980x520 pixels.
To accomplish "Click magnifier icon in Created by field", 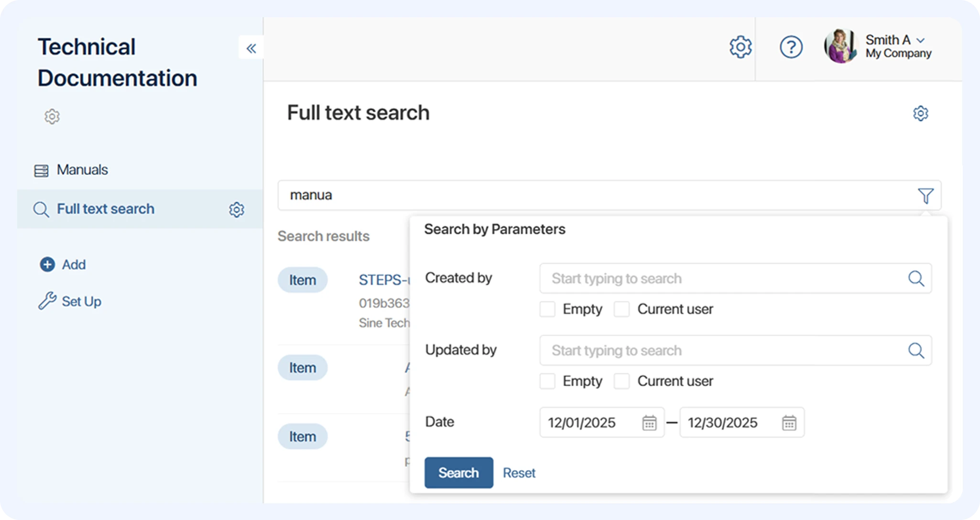I will click(916, 278).
